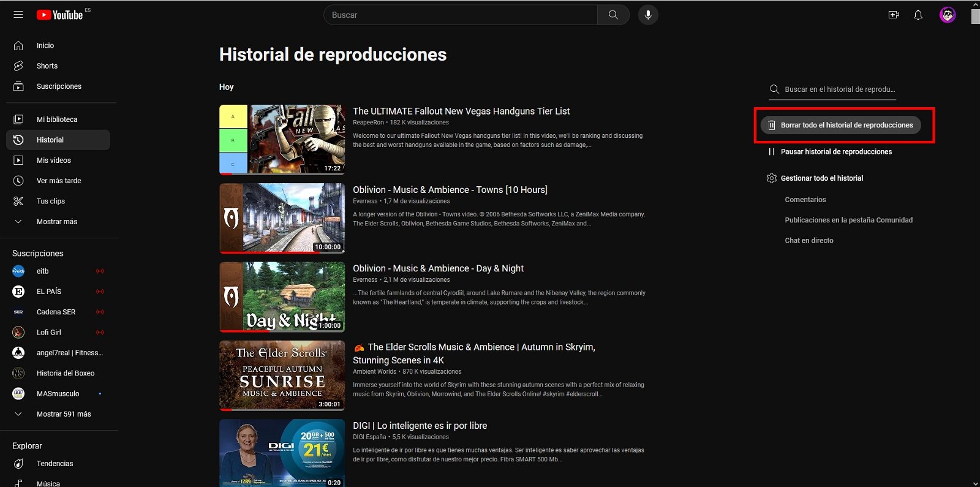Select Historial in sidebar
This screenshot has width=980, height=487.
58,140
